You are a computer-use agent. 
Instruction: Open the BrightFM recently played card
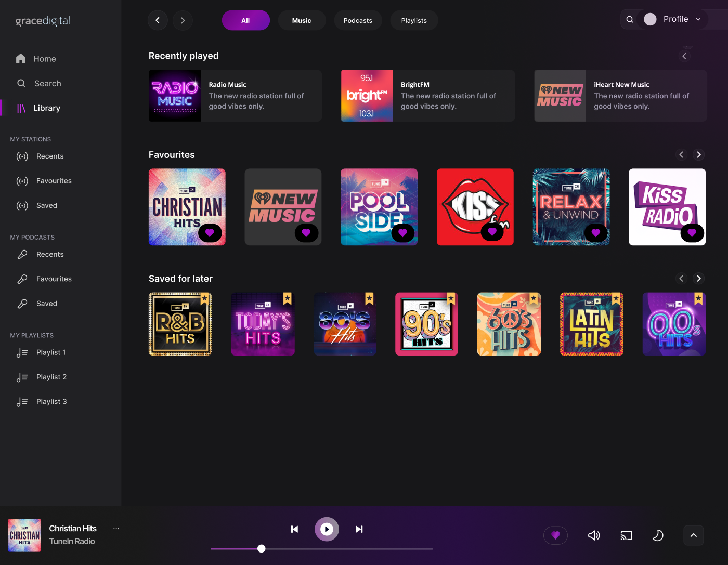(428, 96)
